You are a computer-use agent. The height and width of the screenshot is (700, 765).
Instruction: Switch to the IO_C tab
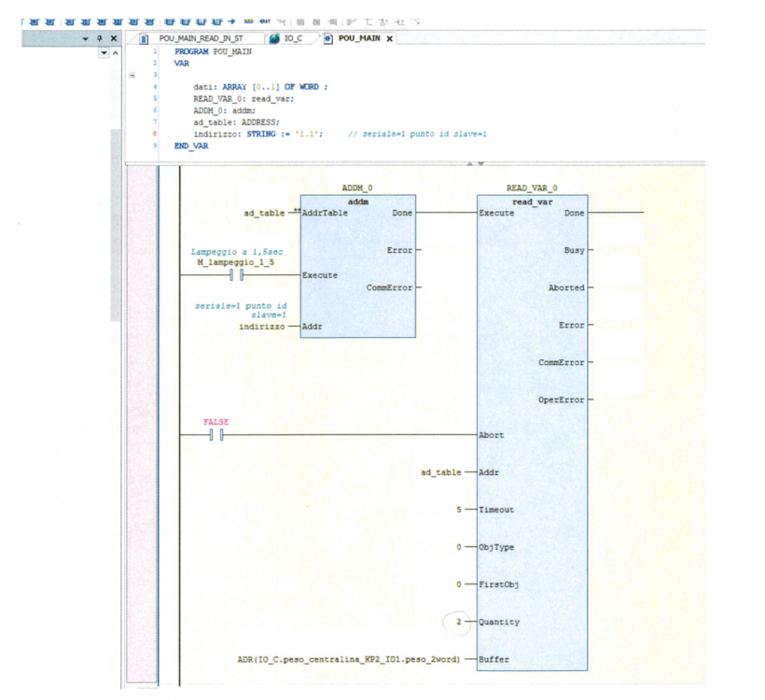[295, 38]
